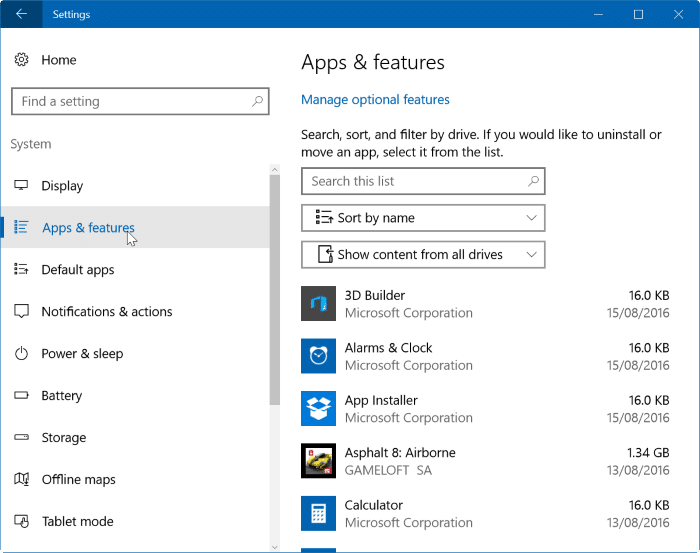Click GAMELOFT SA publisher text

point(388,470)
